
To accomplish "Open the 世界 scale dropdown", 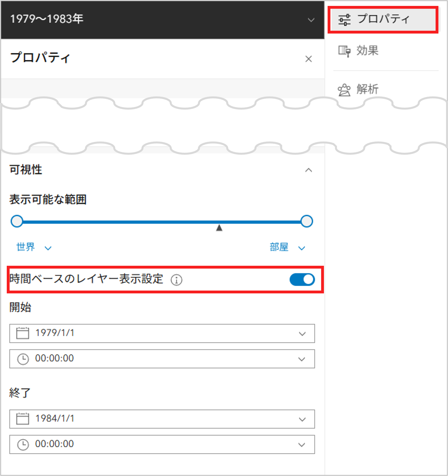I will tap(34, 247).
